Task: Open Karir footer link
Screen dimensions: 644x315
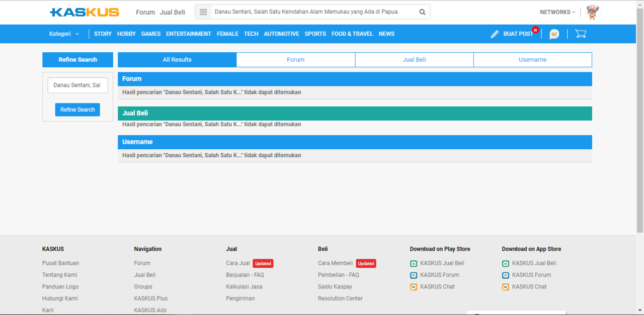Action: [48, 310]
